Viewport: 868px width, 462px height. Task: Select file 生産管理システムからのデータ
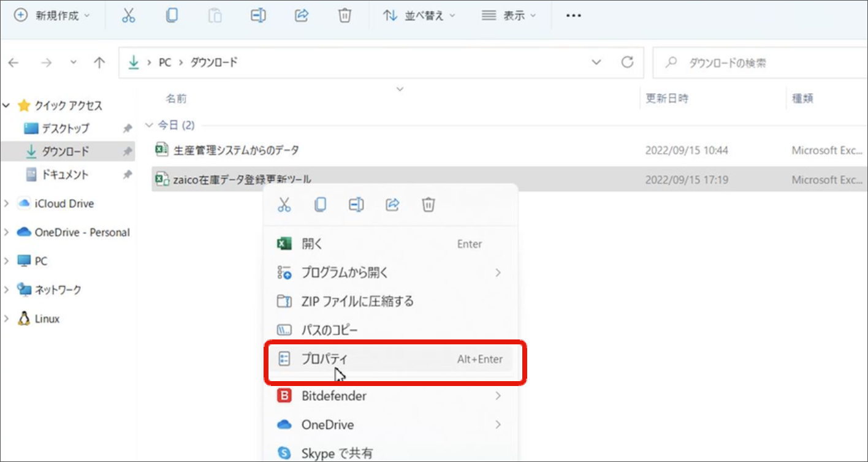click(236, 150)
